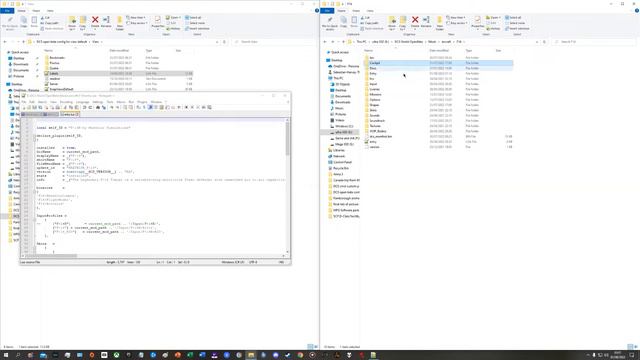
Task: Open New item dropdown in left Explorer
Action: click(136, 18)
